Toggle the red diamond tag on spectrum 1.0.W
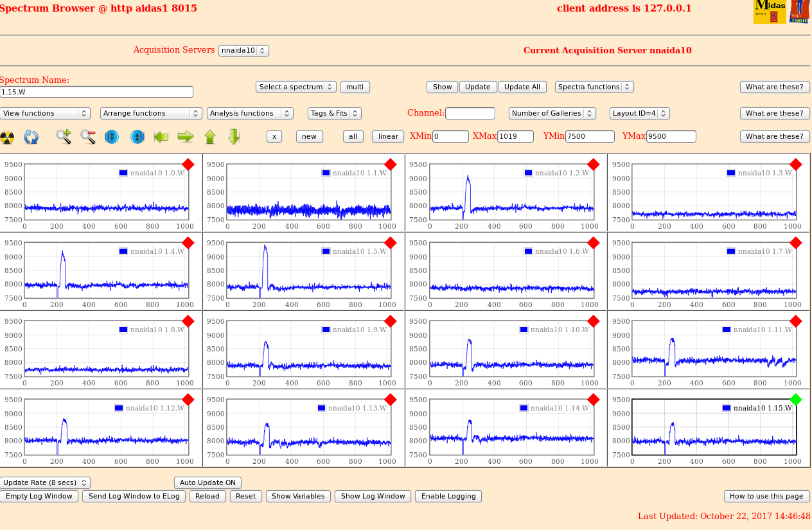 pos(188,164)
